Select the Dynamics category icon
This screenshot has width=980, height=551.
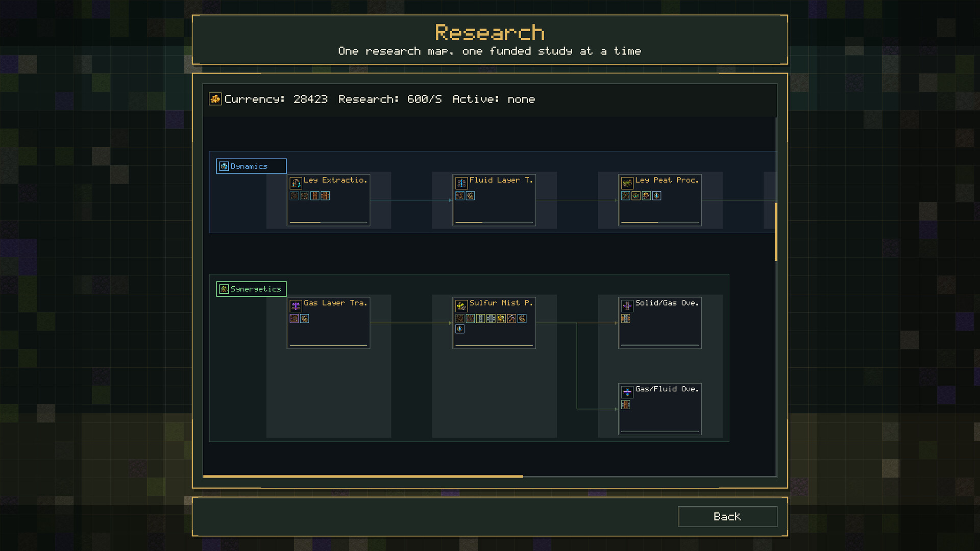(x=224, y=166)
